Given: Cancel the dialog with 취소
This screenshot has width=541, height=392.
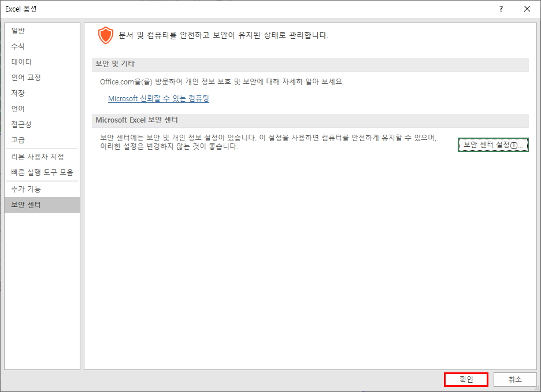Looking at the screenshot, I should pos(515,380).
